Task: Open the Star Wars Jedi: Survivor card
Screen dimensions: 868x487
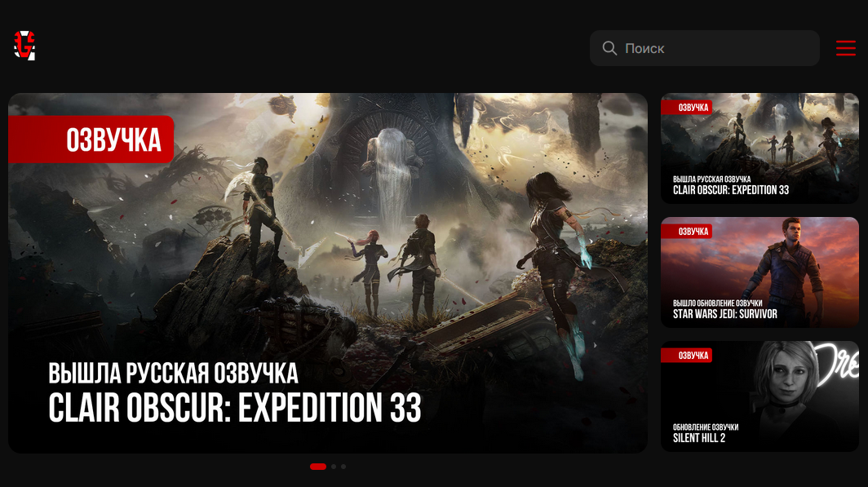Action: point(759,272)
